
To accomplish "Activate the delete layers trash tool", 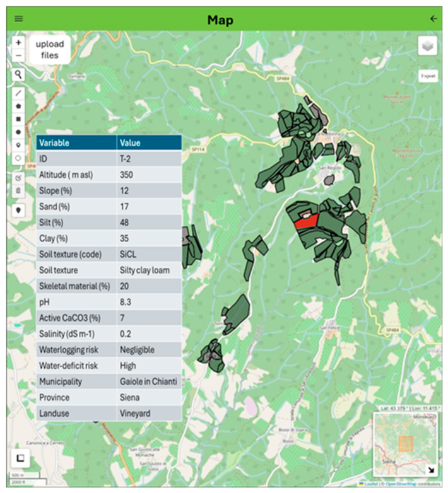I will coord(18,191).
